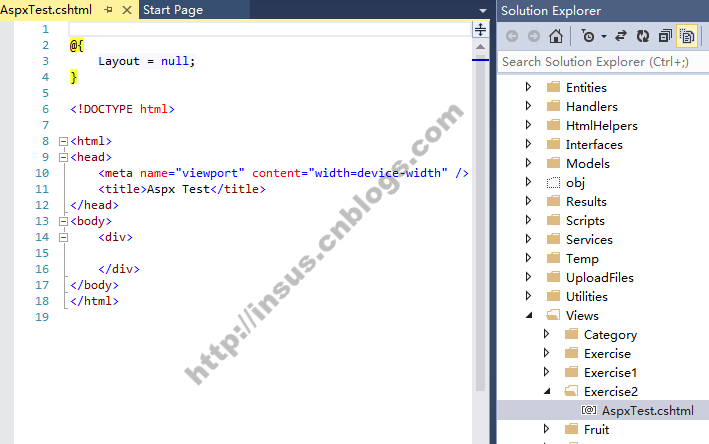Viewport: 709px width, 444px height.
Task: Pin the AspxTest.cshtml tab
Action: click(108, 9)
